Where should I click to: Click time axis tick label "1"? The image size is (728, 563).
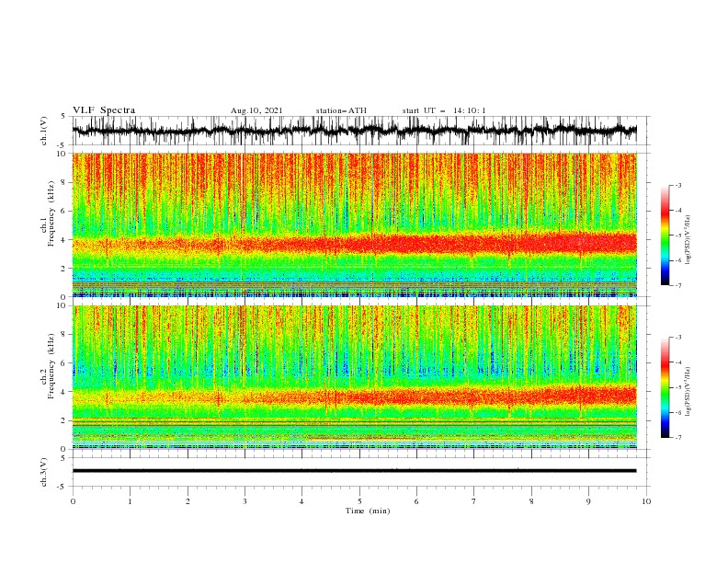(x=130, y=501)
